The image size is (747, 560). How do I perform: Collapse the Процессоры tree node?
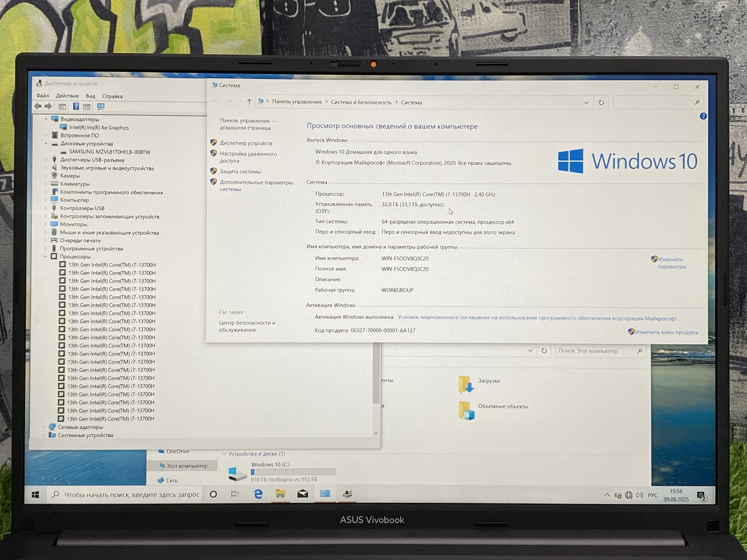click(45, 257)
